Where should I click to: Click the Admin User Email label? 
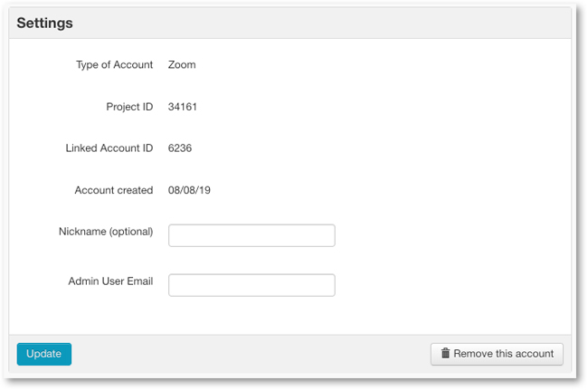tap(110, 281)
